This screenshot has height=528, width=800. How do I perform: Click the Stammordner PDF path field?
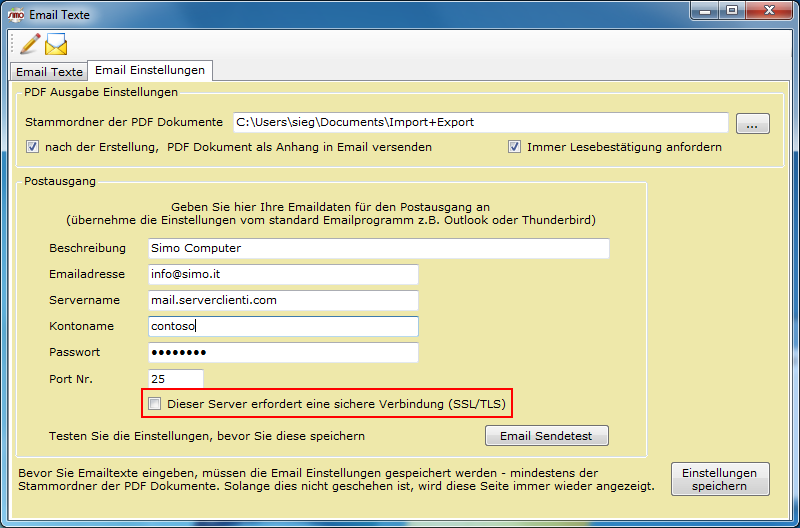point(480,122)
